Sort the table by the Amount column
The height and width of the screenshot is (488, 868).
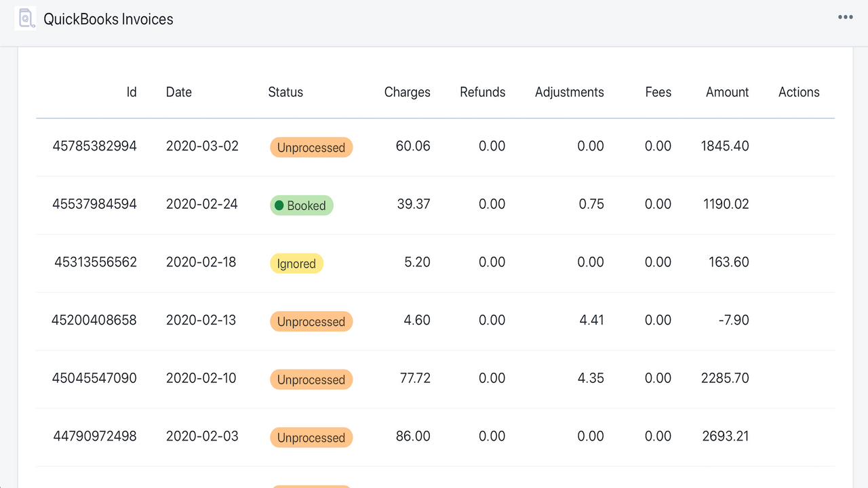click(x=727, y=92)
